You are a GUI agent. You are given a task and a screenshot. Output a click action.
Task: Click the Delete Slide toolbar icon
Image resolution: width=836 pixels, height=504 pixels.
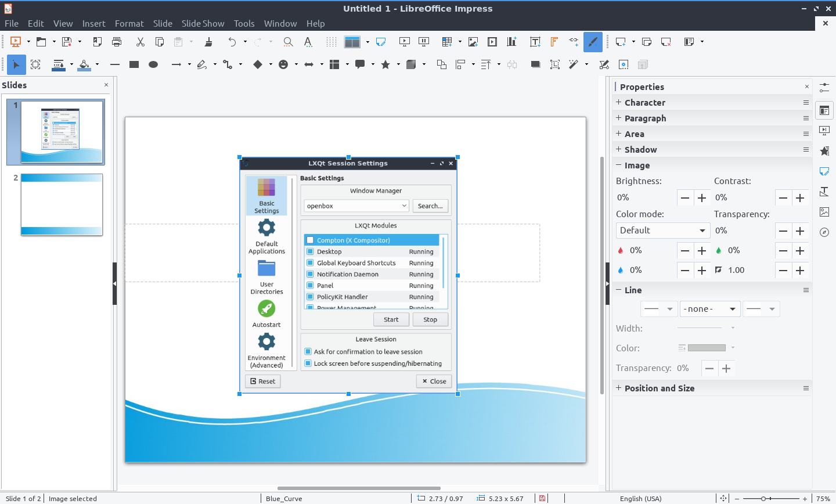pyautogui.click(x=666, y=42)
